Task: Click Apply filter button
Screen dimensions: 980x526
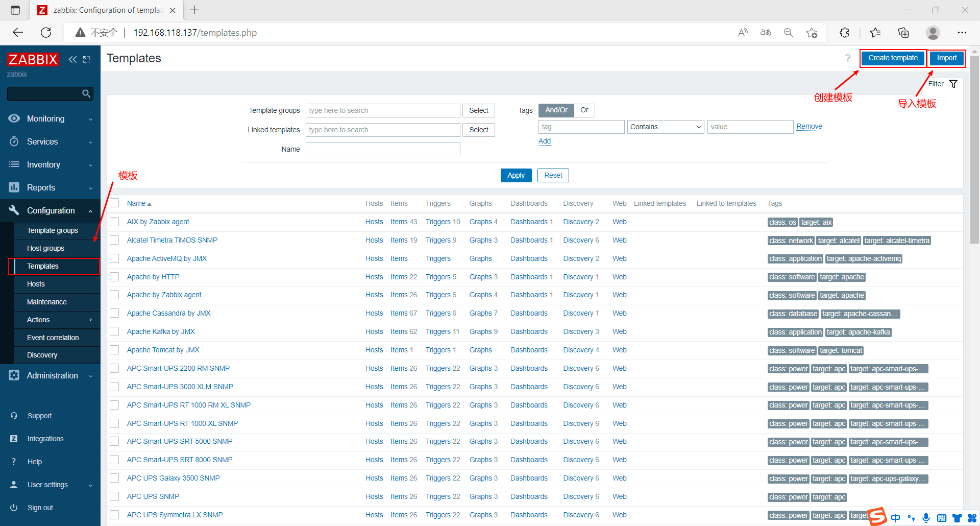Action: (516, 175)
